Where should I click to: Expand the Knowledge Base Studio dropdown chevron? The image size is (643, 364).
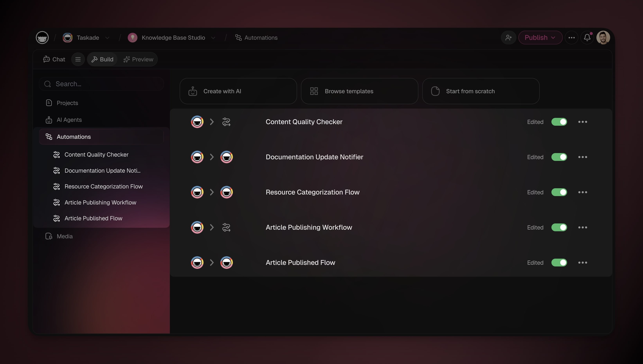(213, 38)
